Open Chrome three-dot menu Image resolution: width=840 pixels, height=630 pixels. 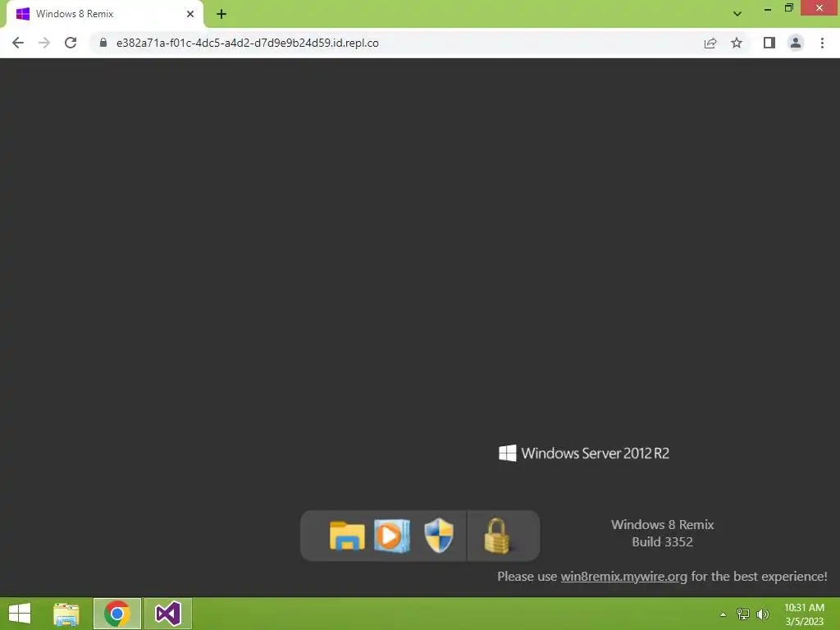pos(822,43)
